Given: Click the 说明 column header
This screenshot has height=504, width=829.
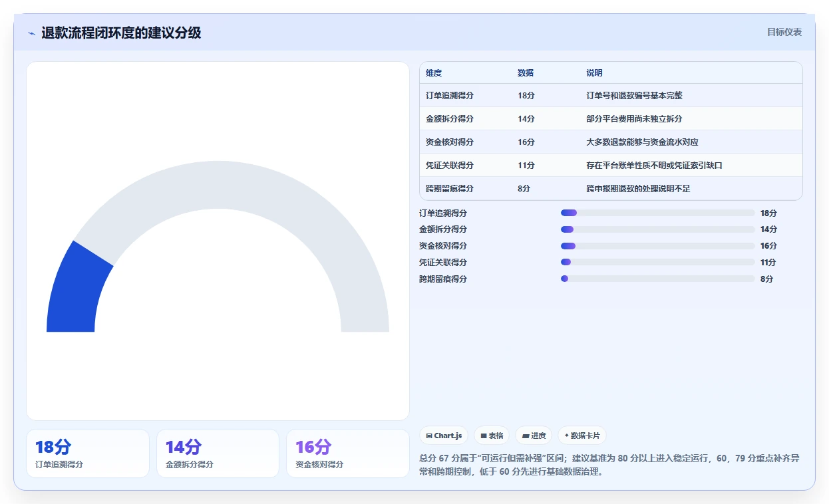Looking at the screenshot, I should click(594, 73).
